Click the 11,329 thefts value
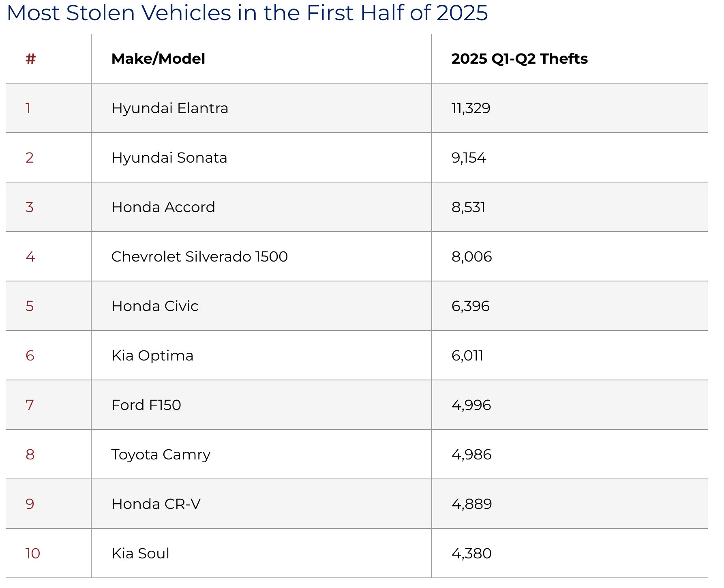 click(471, 108)
